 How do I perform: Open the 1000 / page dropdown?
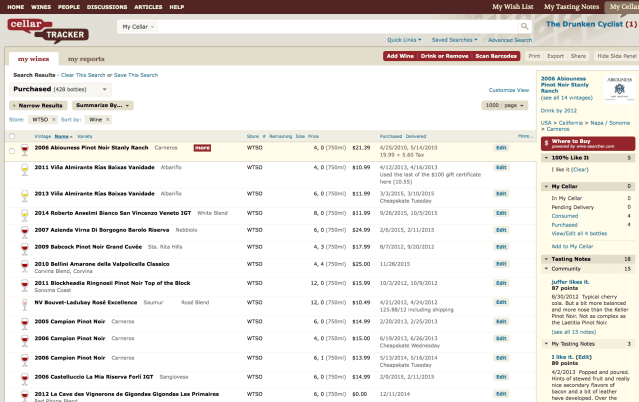(506, 104)
